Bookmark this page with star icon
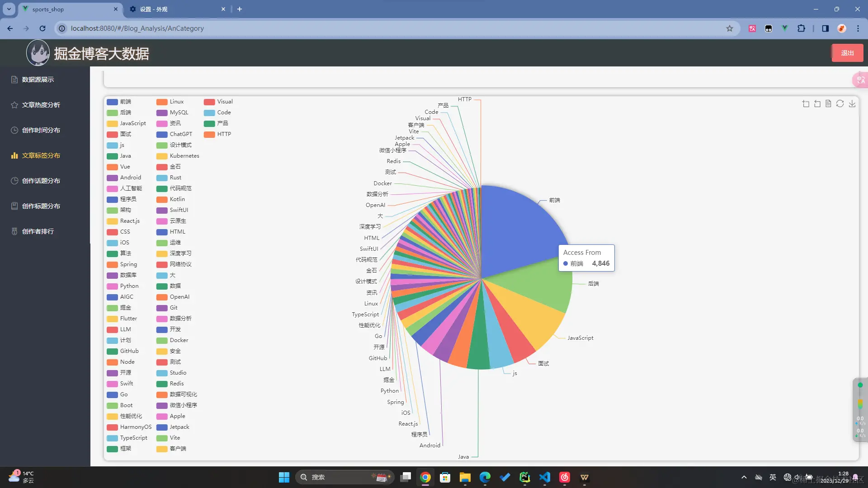868x488 pixels. pyautogui.click(x=729, y=28)
